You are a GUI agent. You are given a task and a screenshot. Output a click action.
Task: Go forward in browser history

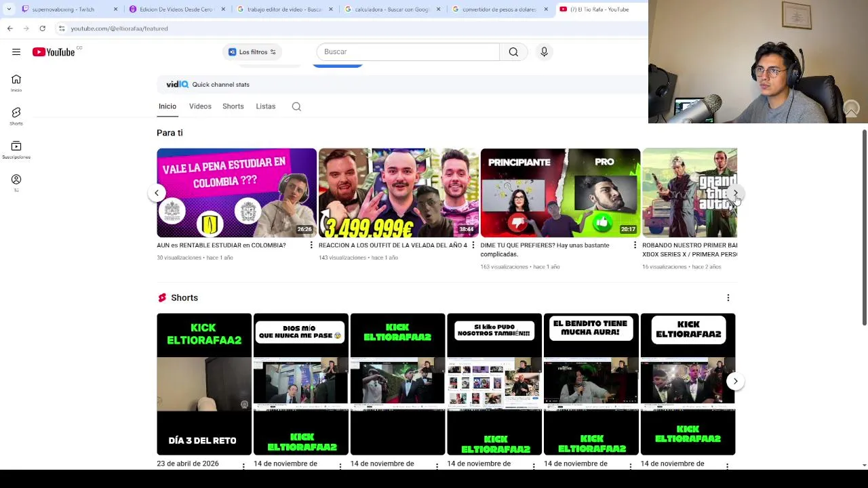[26, 28]
